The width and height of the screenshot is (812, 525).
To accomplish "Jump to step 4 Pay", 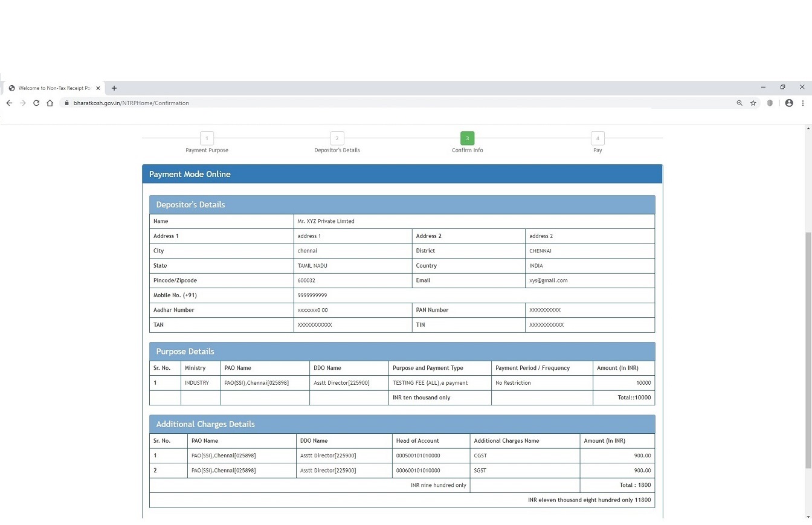I will pos(598,138).
